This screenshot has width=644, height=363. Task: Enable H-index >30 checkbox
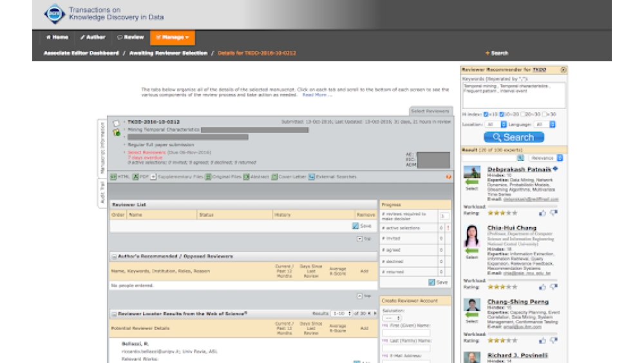[544, 114]
